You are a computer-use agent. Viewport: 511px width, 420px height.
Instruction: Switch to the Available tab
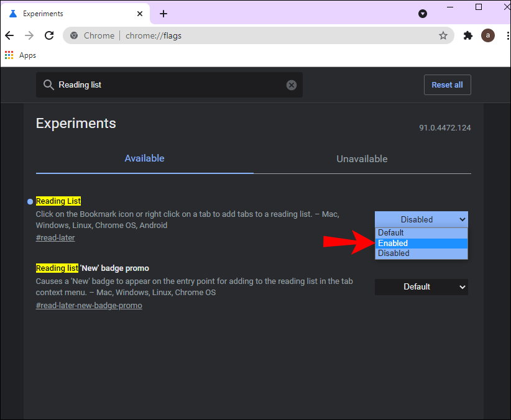coord(144,158)
